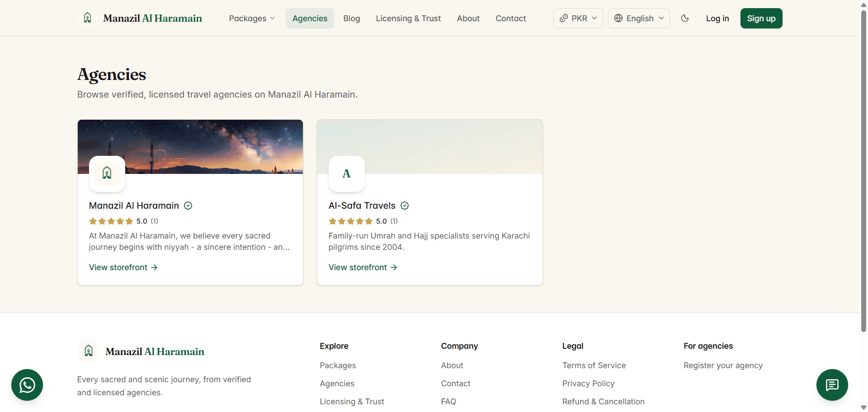Click the Manazil Al Haramain agency logo avatar
This screenshot has width=868, height=412.
[107, 173]
